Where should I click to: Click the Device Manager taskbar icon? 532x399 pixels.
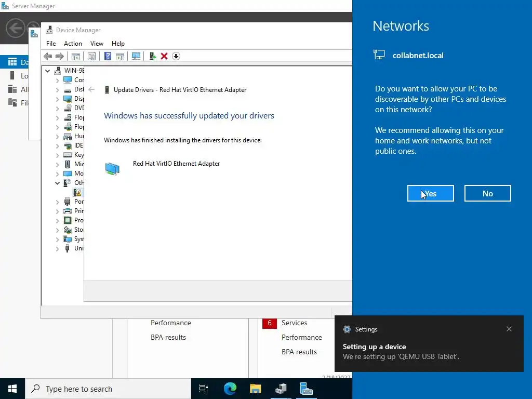281,389
